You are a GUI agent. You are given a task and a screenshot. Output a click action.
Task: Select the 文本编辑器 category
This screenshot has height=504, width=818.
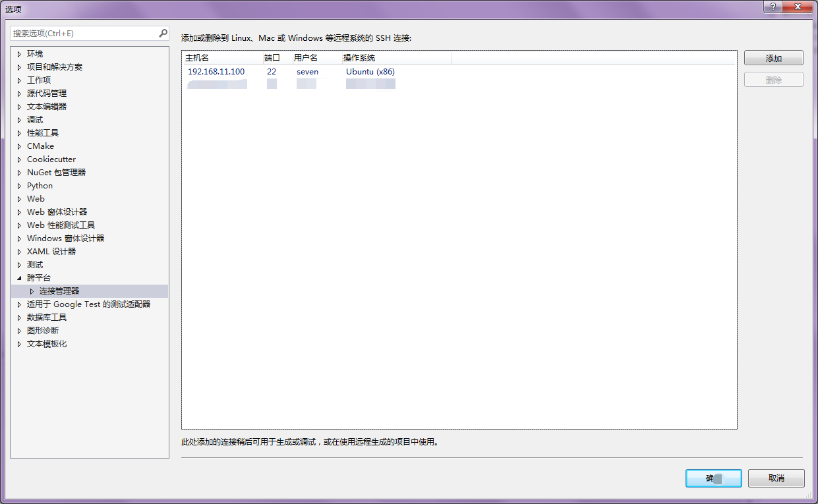(46, 107)
